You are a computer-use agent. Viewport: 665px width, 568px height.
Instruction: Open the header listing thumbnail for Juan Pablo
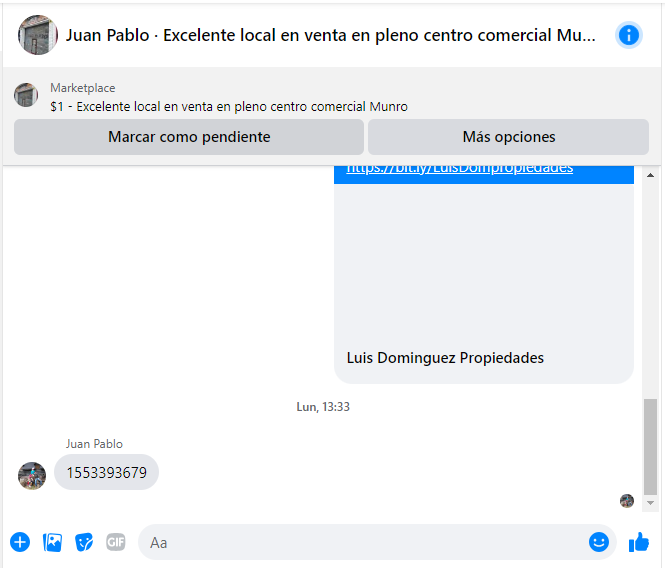point(38,35)
